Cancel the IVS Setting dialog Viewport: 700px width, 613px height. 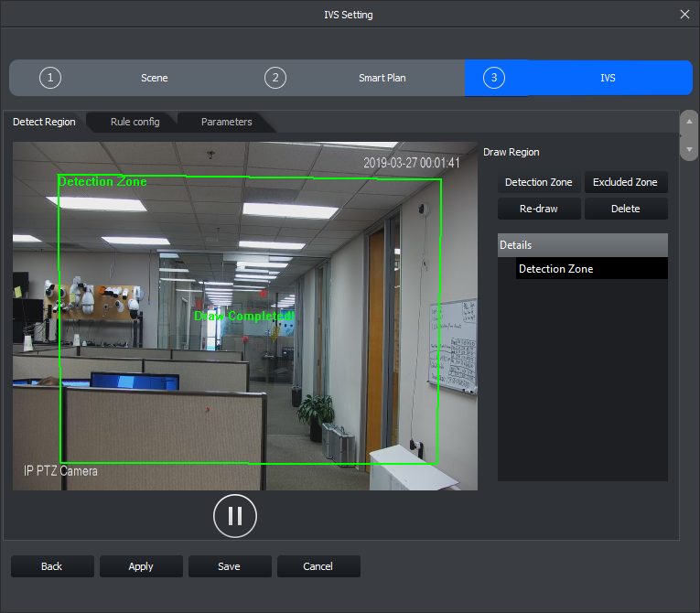pos(318,566)
